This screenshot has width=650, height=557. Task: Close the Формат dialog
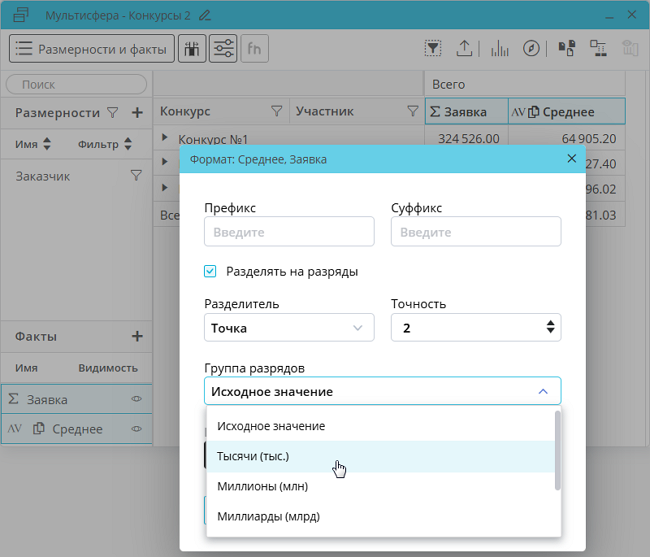click(x=571, y=158)
